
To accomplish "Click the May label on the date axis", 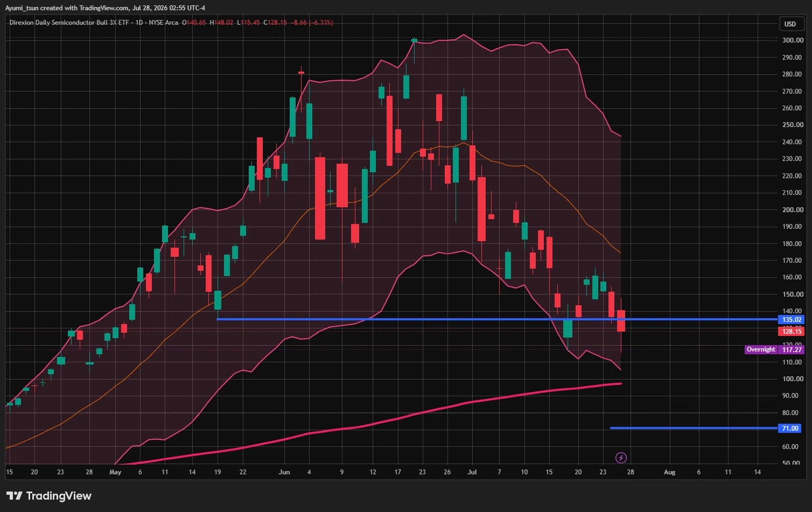I will pyautogui.click(x=115, y=472).
